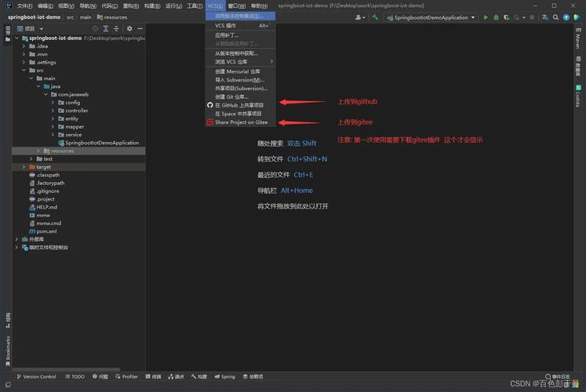Open project view mode dropdown arrow

41,29
